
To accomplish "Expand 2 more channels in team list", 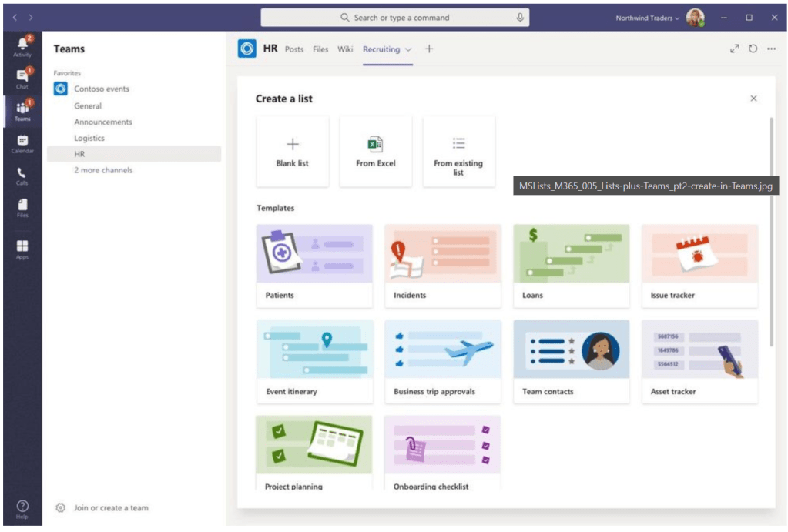I will (103, 170).
